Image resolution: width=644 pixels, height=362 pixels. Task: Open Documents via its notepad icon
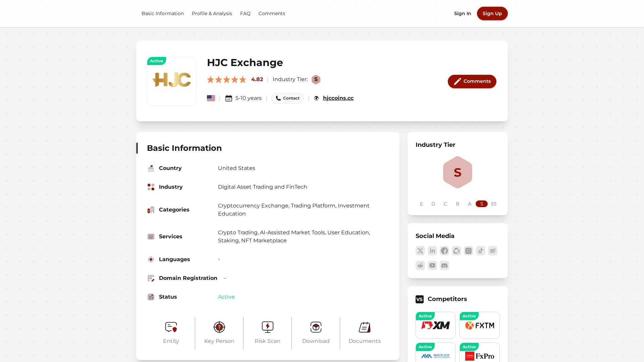364,327
